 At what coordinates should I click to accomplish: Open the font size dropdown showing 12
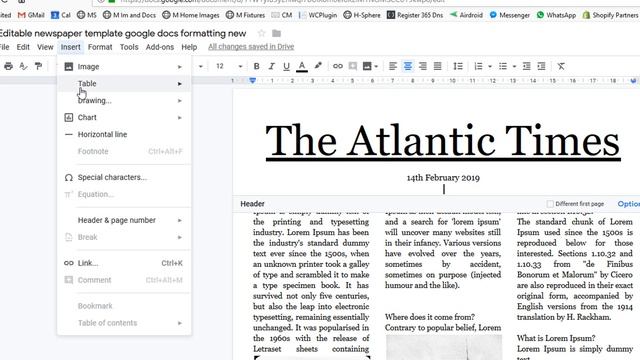[229, 66]
